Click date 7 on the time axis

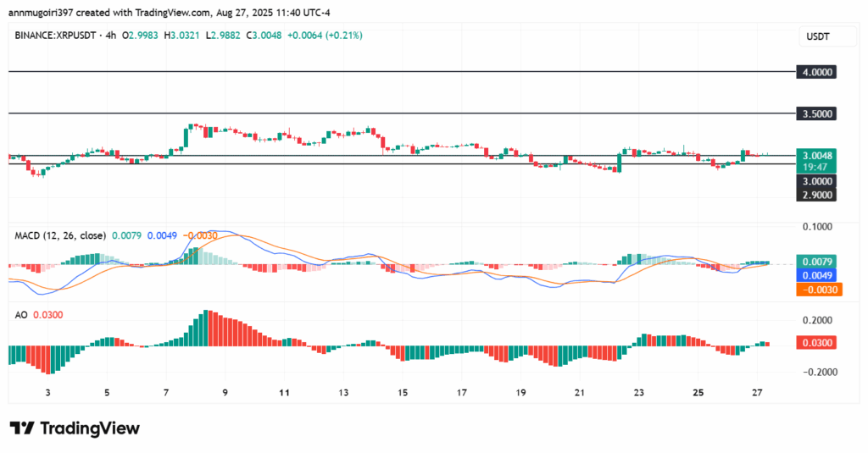coord(166,393)
